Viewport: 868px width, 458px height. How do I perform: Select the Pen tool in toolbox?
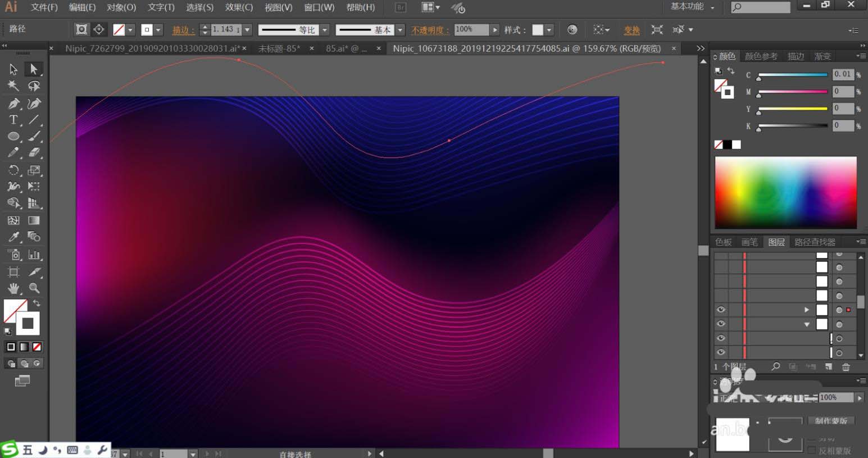coord(13,103)
